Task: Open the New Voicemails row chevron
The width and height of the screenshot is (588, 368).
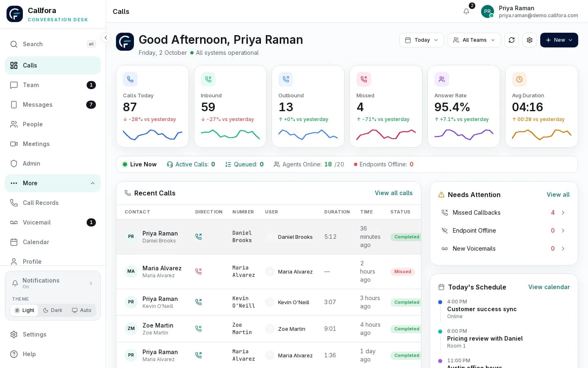Action: point(563,249)
